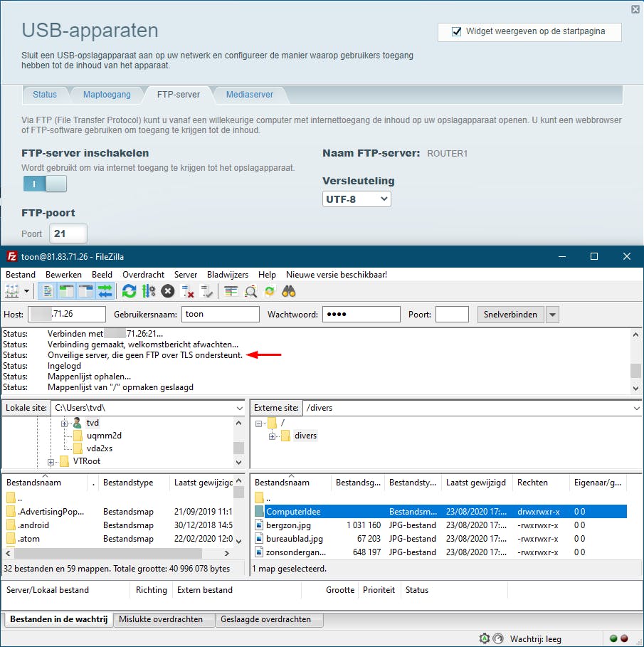Viewport: 644px width, 647px height.
Task: Open the Externe site path dropdown
Action: (x=637, y=408)
